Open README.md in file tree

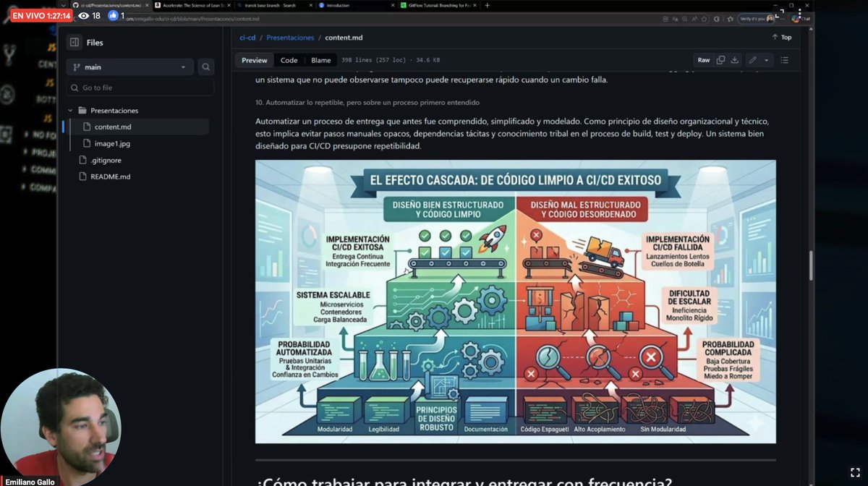coord(110,176)
